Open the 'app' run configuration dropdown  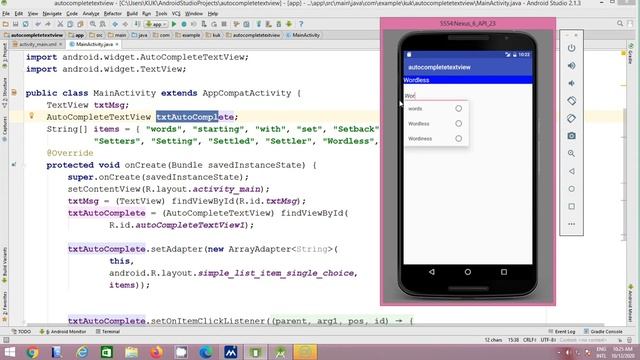click(x=156, y=24)
